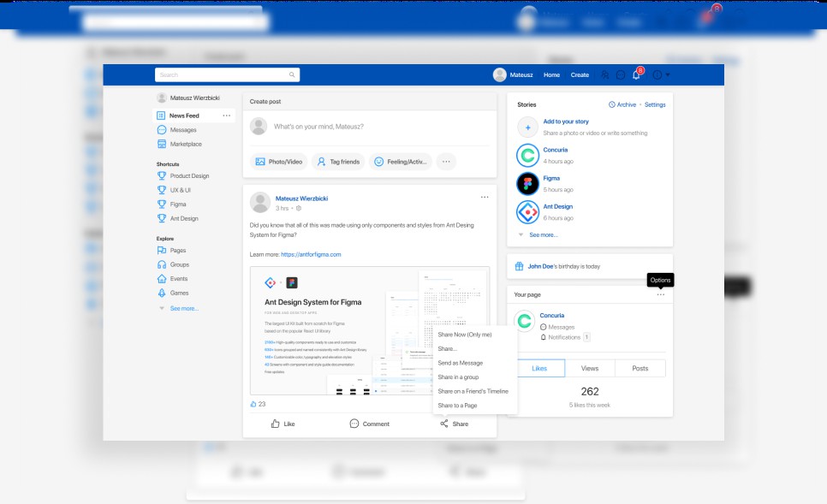Open the post's three-dot menu
The height and width of the screenshot is (504, 827).
pyautogui.click(x=485, y=197)
